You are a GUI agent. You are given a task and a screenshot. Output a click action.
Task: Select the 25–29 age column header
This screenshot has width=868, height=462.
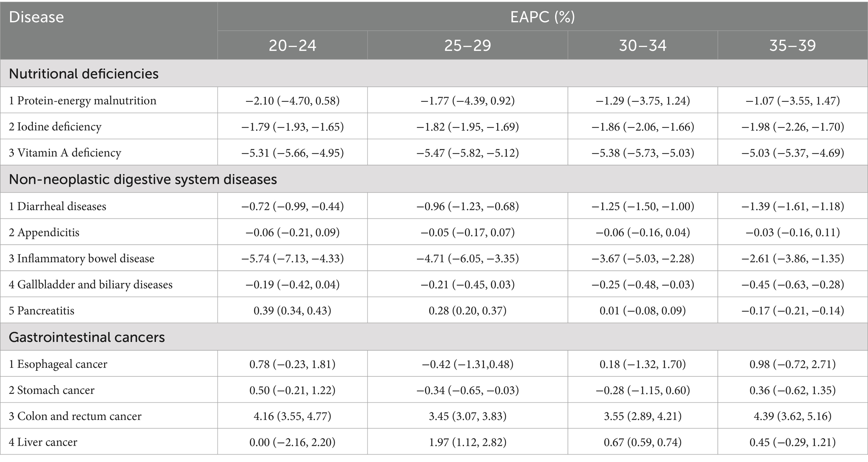[x=467, y=45]
